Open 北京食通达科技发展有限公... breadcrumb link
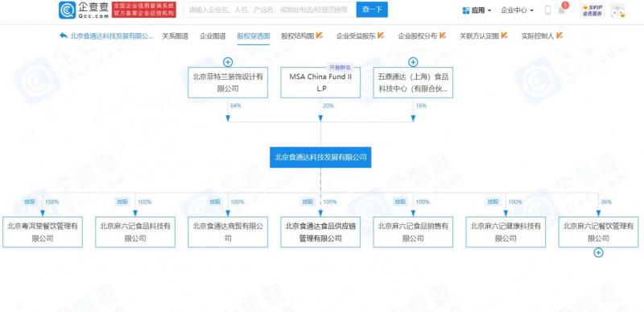 (111, 35)
